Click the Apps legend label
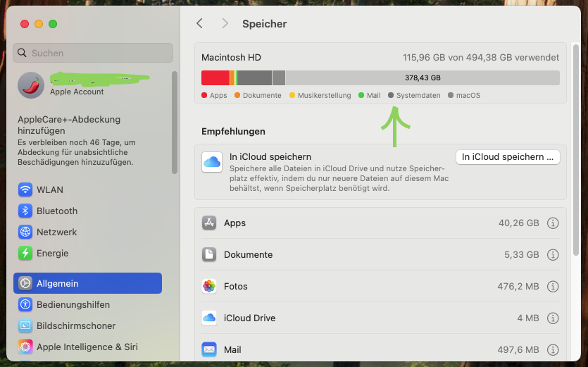Viewport: 588px width, 367px height. pos(218,95)
